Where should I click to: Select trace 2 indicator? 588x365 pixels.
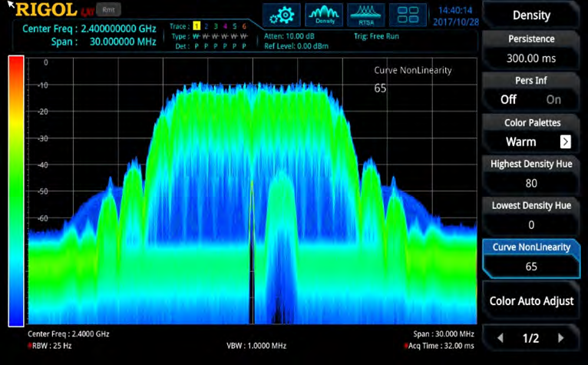click(x=206, y=26)
